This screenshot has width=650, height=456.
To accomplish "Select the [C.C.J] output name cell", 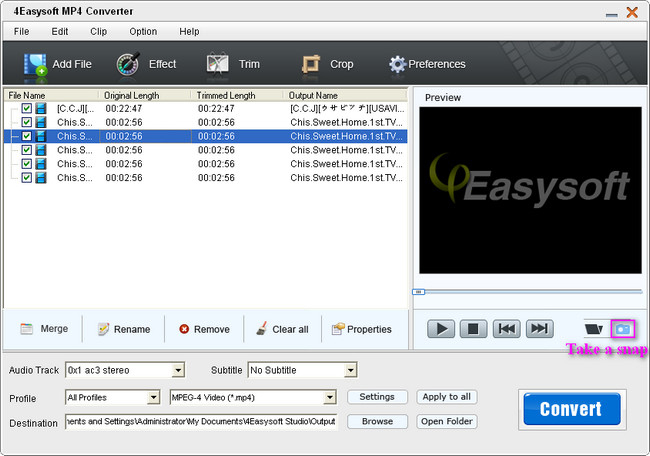I will coord(347,109).
